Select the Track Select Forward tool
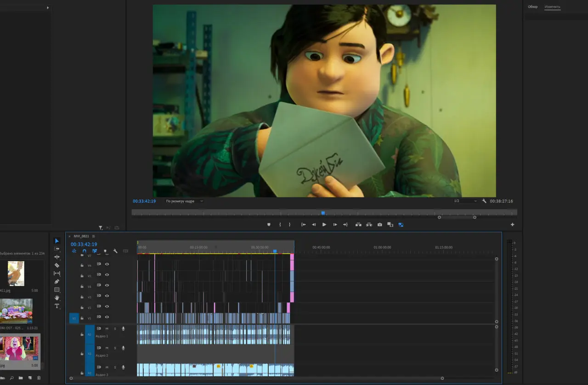Viewport: 588px width, 385px height. point(57,249)
